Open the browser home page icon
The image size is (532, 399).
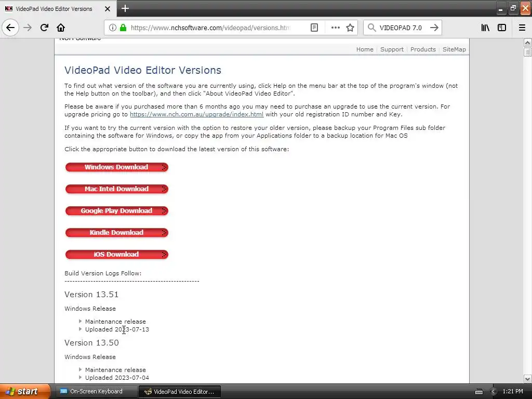click(61, 28)
